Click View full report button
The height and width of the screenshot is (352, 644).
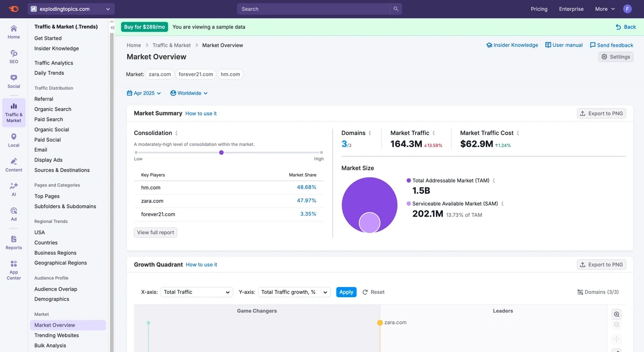pyautogui.click(x=156, y=233)
